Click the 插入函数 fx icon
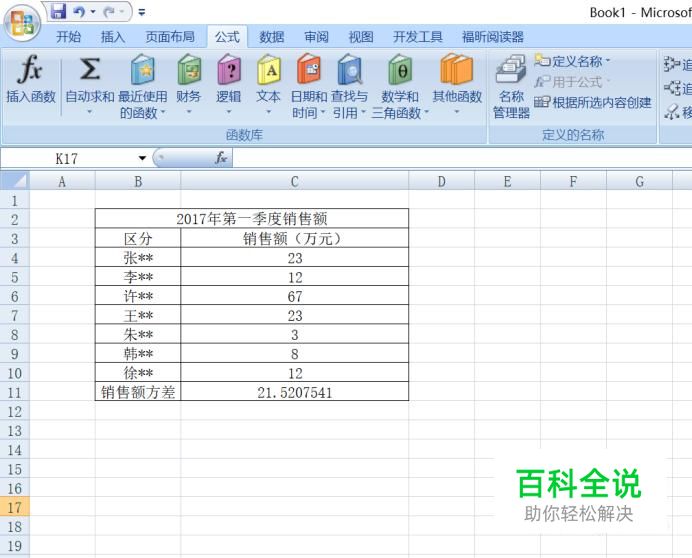692x558 pixels. (30, 70)
